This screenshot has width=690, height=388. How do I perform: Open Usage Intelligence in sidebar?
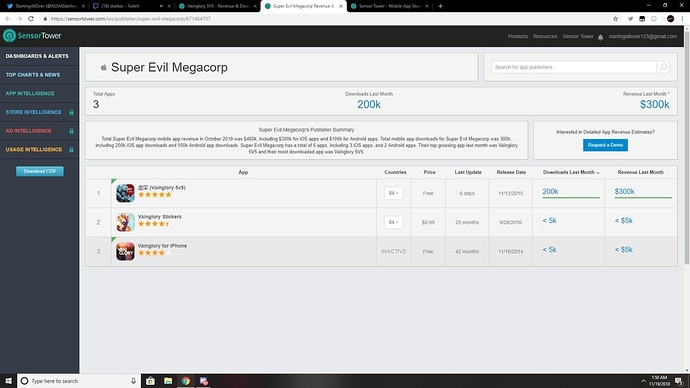[x=34, y=150]
